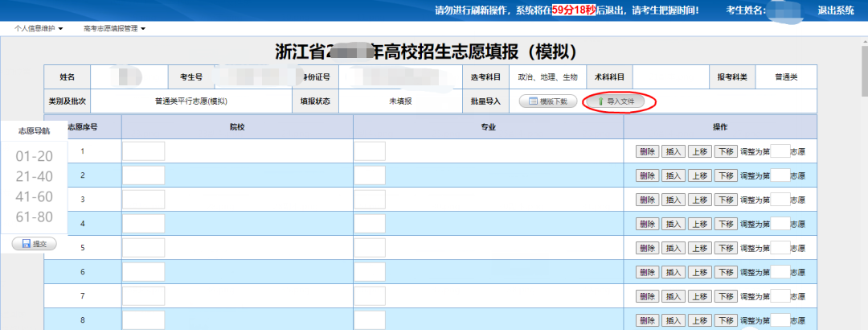Expand the 高考志愿填报管理 menu
This screenshot has width=868, height=330.
tap(114, 28)
